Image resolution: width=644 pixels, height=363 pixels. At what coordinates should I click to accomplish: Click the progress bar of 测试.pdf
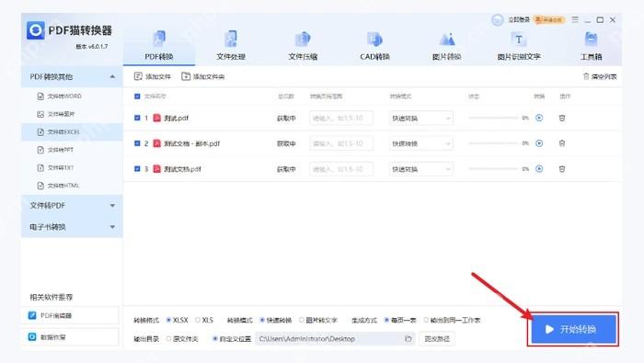point(493,119)
